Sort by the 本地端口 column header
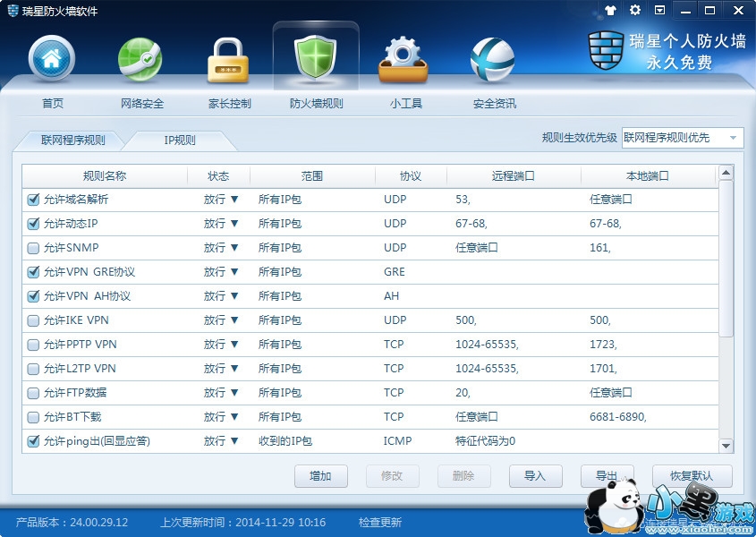The image size is (756, 537). pos(648,176)
